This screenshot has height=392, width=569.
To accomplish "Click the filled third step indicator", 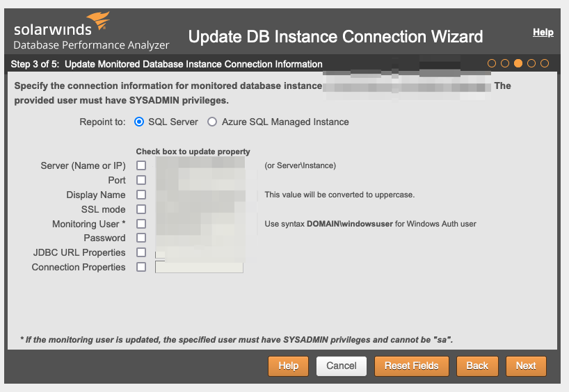I will tap(518, 63).
